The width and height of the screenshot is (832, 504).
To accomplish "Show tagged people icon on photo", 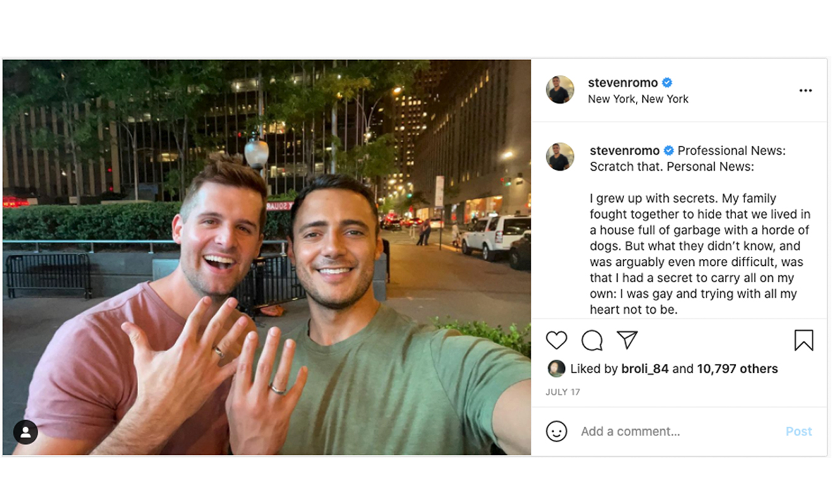I will [x=26, y=432].
